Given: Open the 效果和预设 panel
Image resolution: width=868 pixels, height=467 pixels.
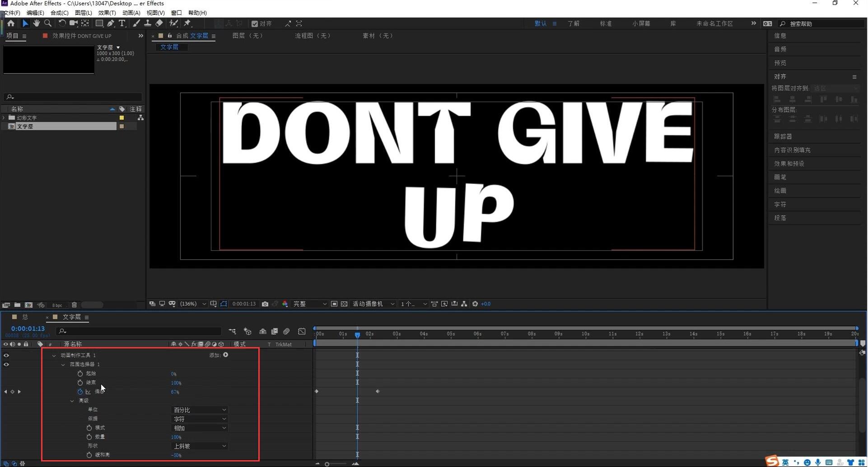Looking at the screenshot, I should pos(789,164).
